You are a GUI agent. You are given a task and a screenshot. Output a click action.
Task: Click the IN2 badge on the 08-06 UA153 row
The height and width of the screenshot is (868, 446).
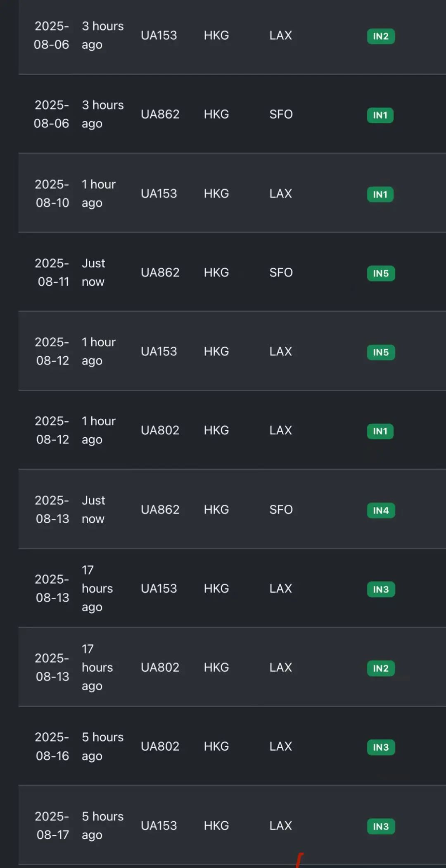tap(380, 36)
